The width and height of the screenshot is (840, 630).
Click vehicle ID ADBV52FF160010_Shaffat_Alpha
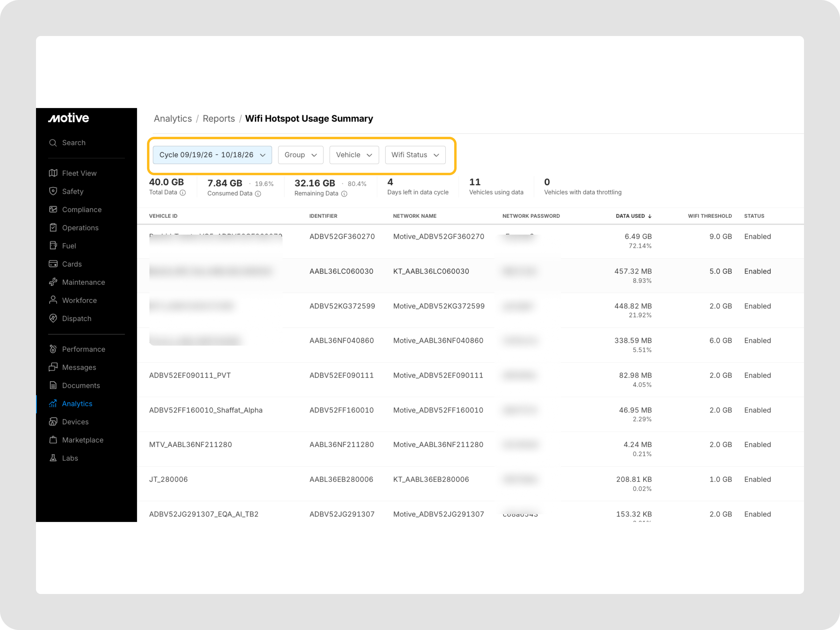[205, 410]
